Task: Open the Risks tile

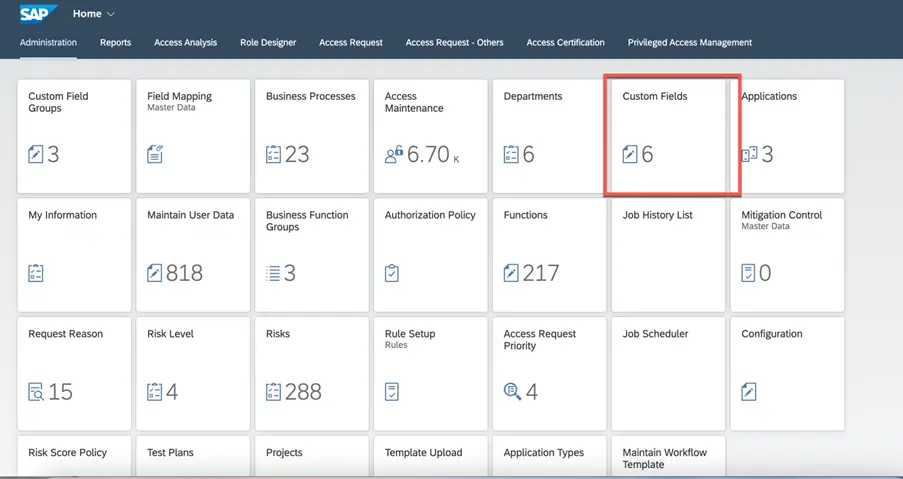Action: [311, 373]
